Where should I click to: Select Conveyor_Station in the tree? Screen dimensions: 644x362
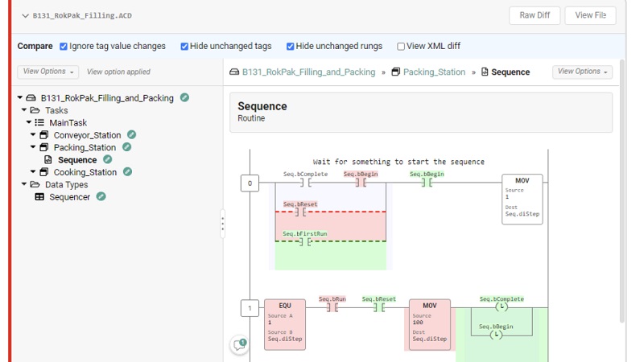(x=87, y=135)
